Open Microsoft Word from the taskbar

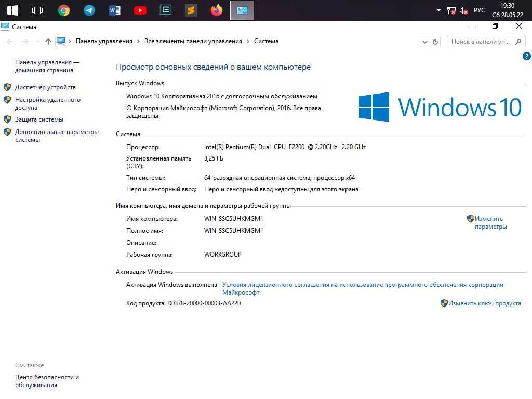[115, 10]
